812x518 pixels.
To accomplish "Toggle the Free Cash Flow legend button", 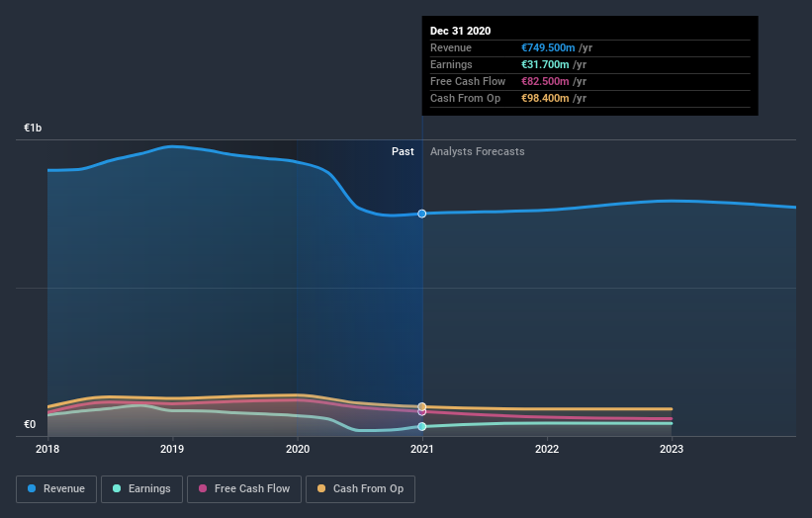I will click(244, 489).
